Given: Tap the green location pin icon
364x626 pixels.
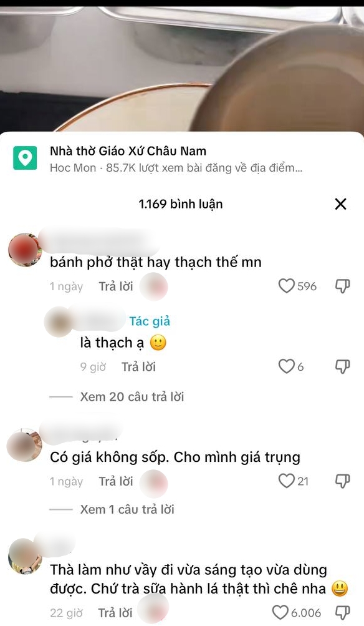Looking at the screenshot, I should [25, 158].
